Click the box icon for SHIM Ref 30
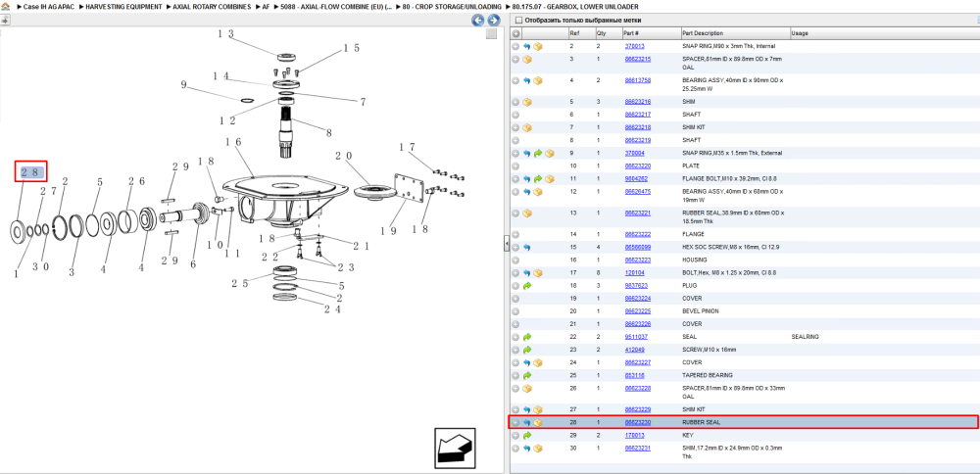The width and height of the screenshot is (980, 474). tap(537, 449)
